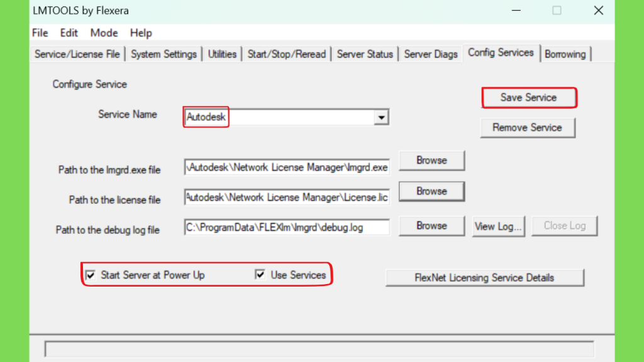Image resolution: width=644 pixels, height=362 pixels.
Task: Go to the Utilities tab
Action: pyautogui.click(x=222, y=54)
